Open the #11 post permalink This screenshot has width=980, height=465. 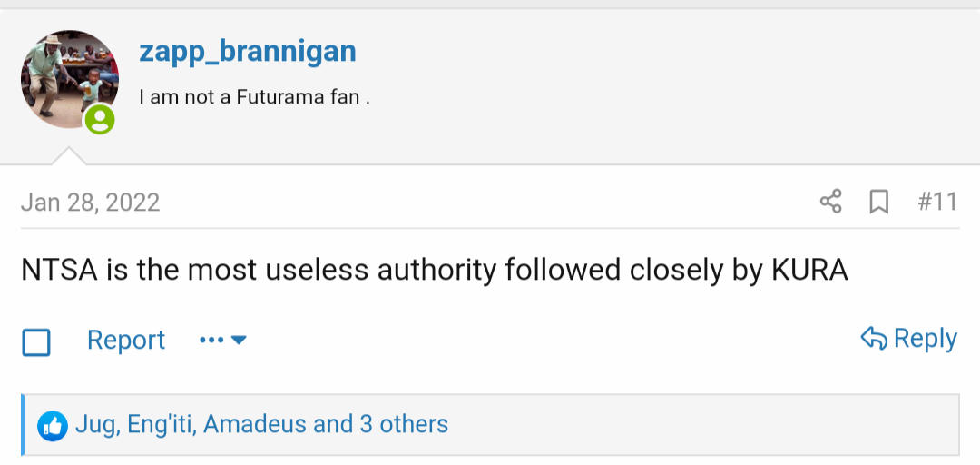click(x=937, y=203)
